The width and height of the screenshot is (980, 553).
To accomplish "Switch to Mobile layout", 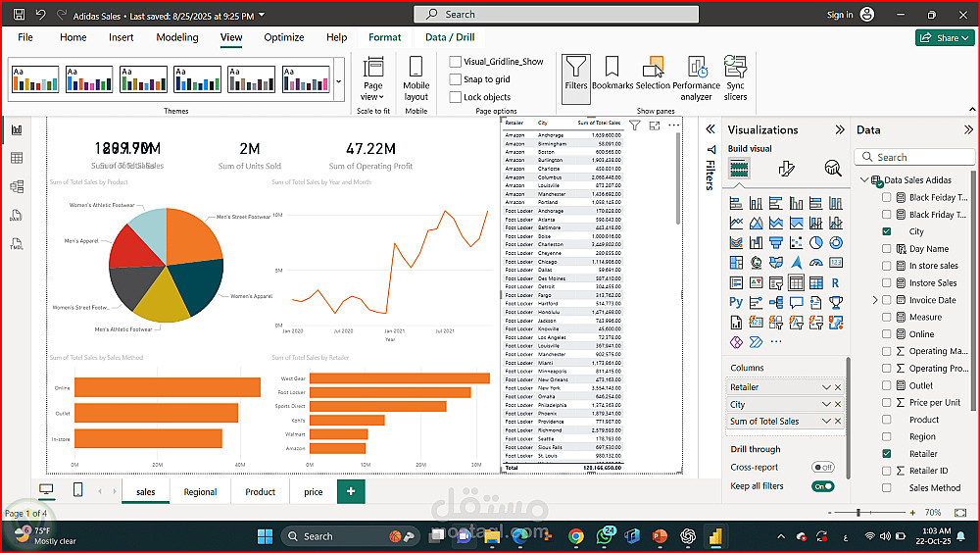I will coord(416,78).
